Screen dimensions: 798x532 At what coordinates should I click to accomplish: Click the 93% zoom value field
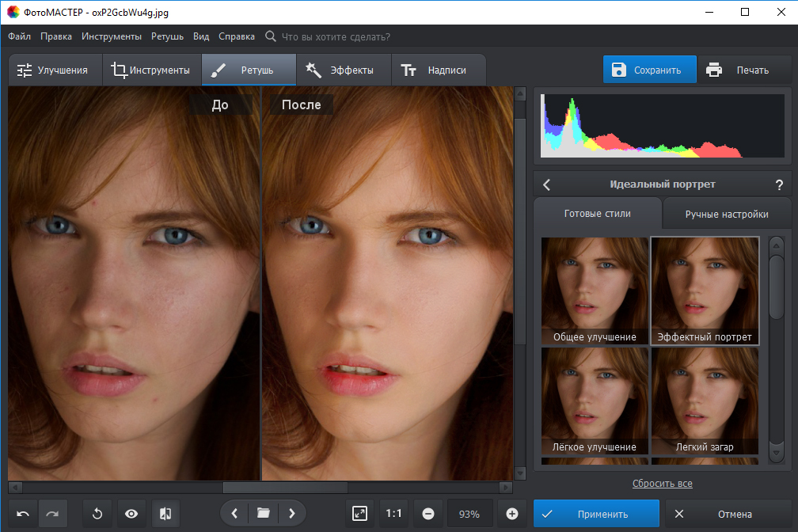pos(469,514)
